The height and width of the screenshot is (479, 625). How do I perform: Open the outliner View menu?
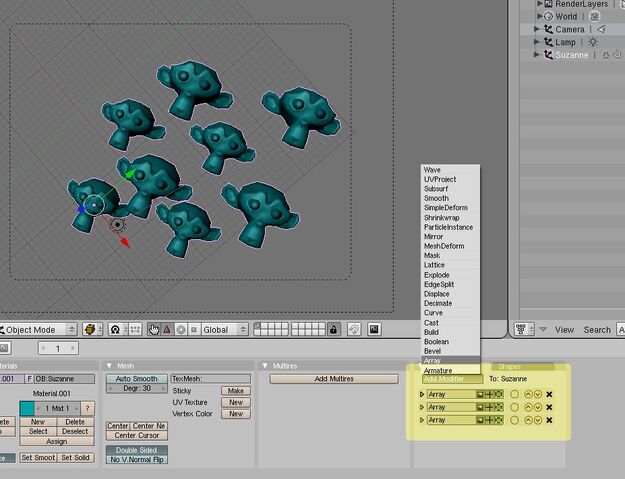(564, 330)
